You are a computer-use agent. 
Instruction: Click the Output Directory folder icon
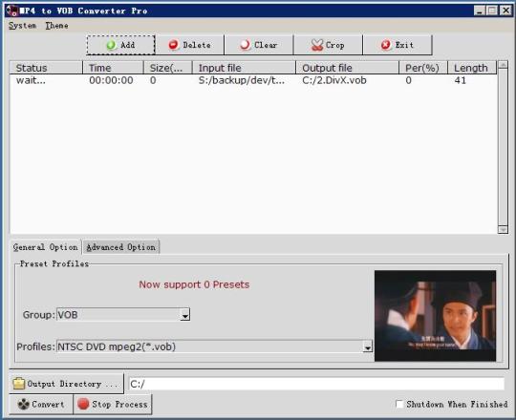(x=19, y=384)
